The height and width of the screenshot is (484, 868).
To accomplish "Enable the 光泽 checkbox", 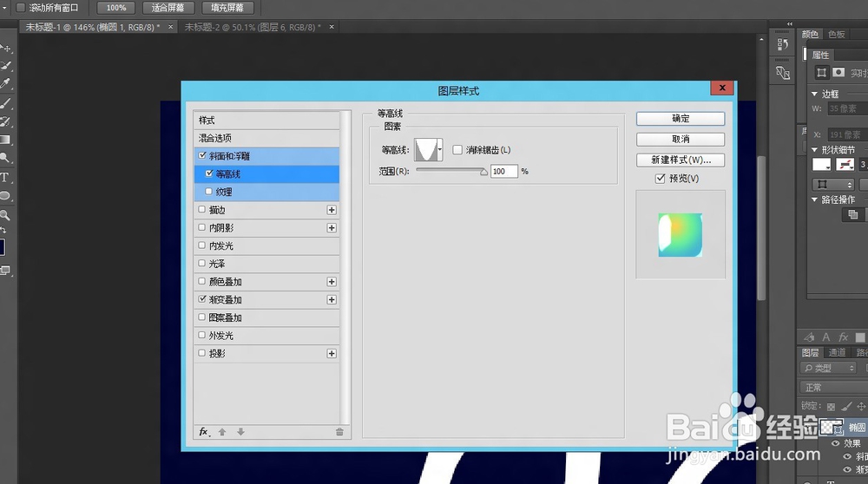I will point(202,264).
